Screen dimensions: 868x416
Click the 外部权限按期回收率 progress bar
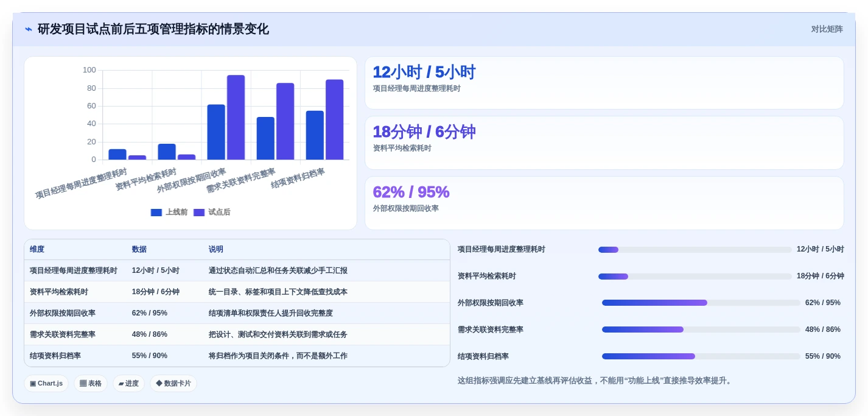pos(701,303)
